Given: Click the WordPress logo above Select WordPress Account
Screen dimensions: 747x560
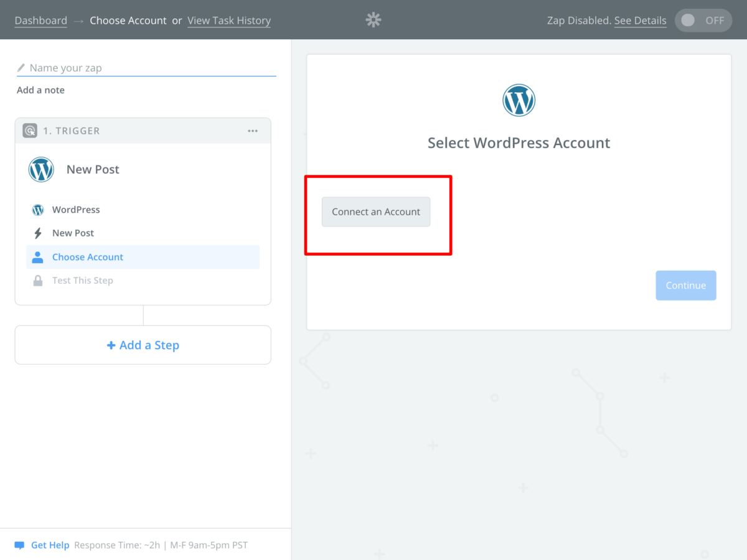Looking at the screenshot, I should tap(519, 100).
